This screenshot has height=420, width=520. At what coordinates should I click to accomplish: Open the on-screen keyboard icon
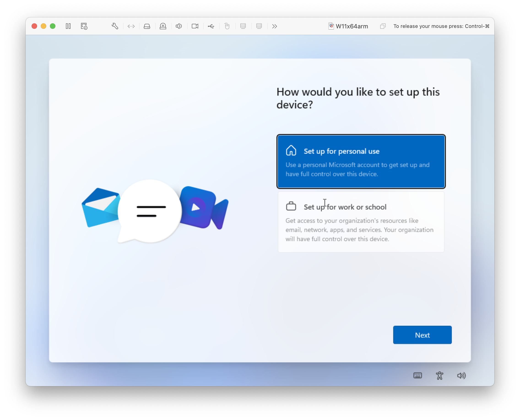click(x=417, y=375)
